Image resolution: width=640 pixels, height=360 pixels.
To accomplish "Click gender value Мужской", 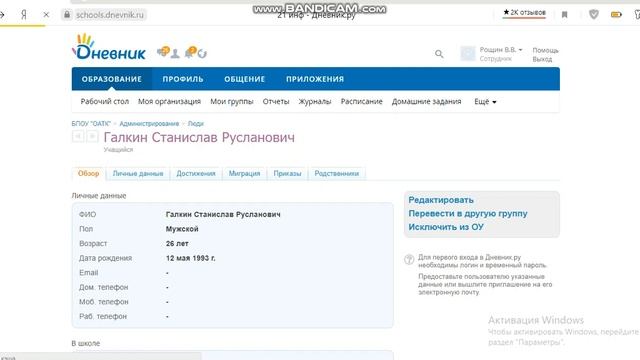I will tap(182, 229).
